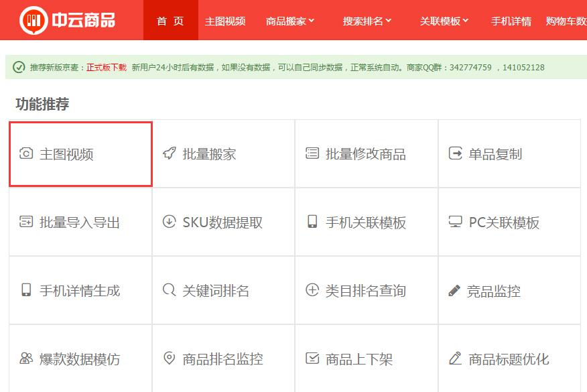Click the location pin icon beside 商品排名监控

click(170, 358)
